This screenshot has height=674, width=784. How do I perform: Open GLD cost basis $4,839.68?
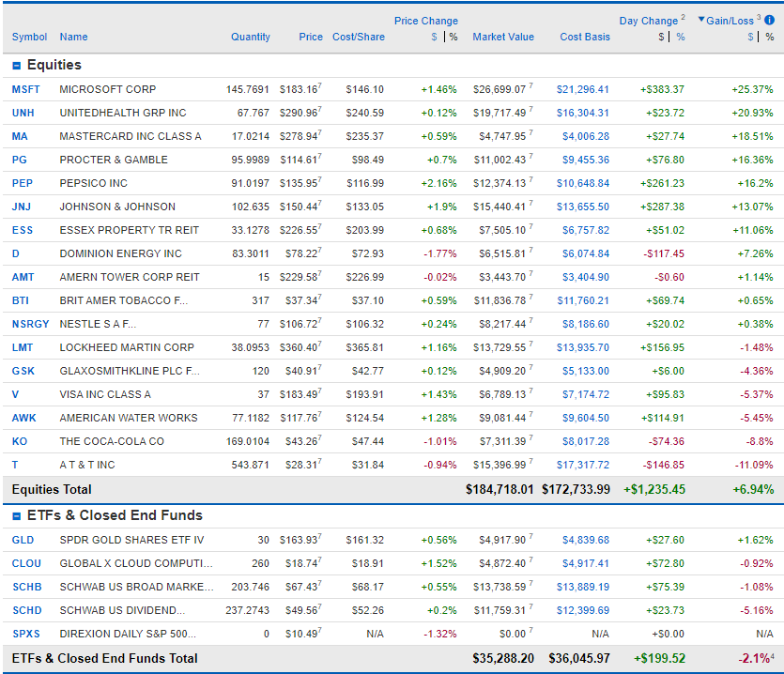pos(586,541)
